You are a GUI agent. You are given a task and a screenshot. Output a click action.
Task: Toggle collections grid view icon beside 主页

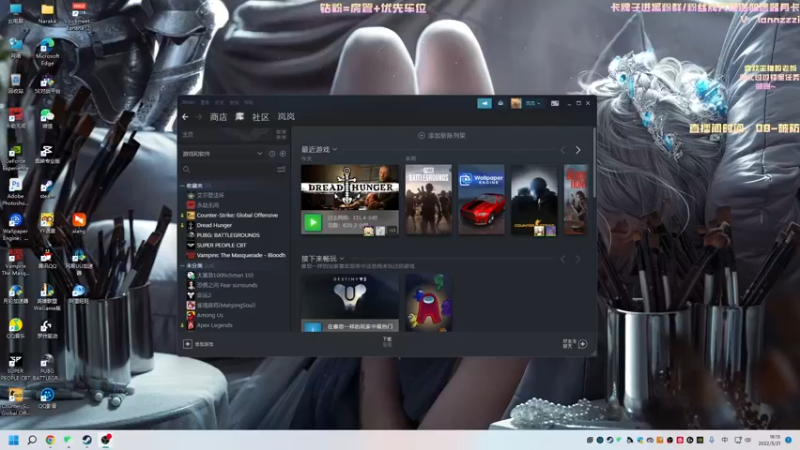(281, 134)
